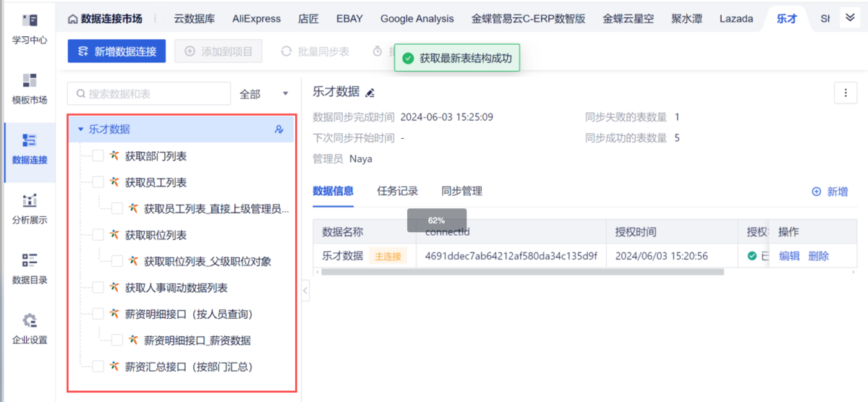This screenshot has width=868, height=402.
Task: Expand the connector tabs overflow chevron
Action: point(850,18)
